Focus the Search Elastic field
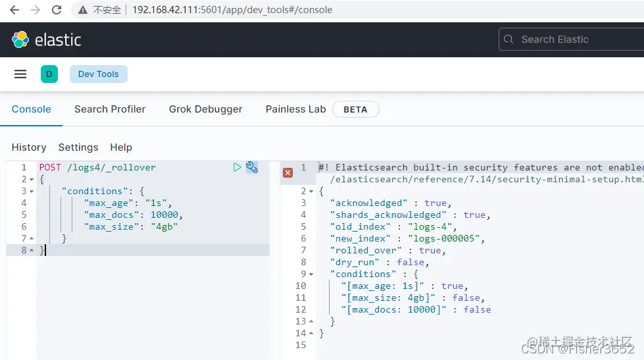Viewport: 644px width, 360px height. coord(572,39)
